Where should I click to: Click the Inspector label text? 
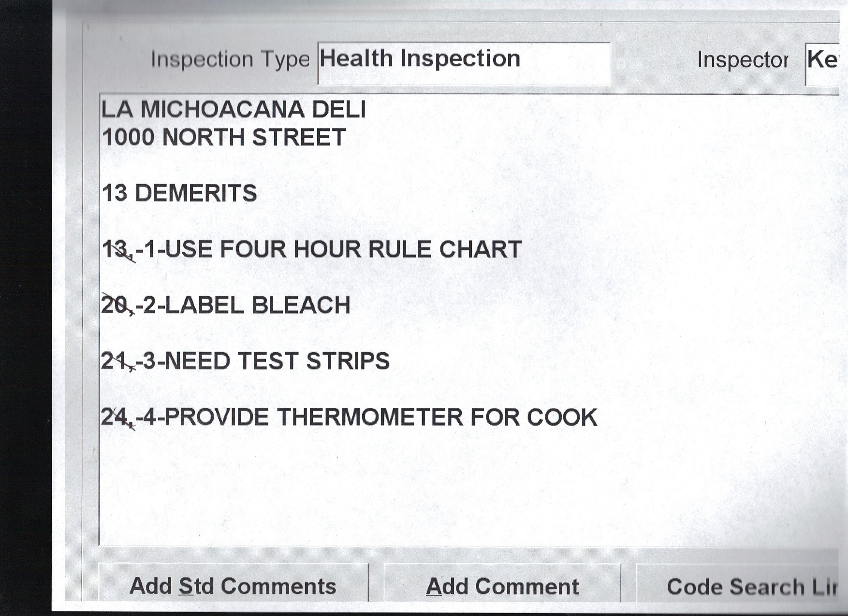point(742,60)
